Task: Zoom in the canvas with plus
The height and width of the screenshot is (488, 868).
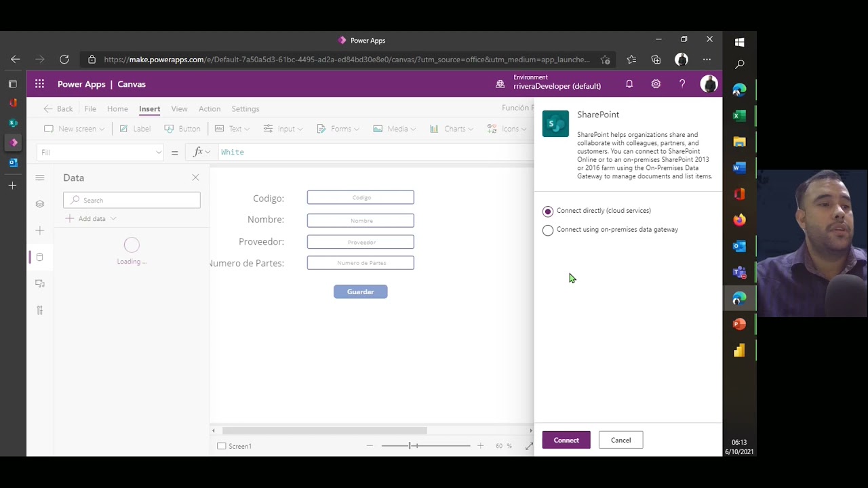Action: [x=480, y=446]
